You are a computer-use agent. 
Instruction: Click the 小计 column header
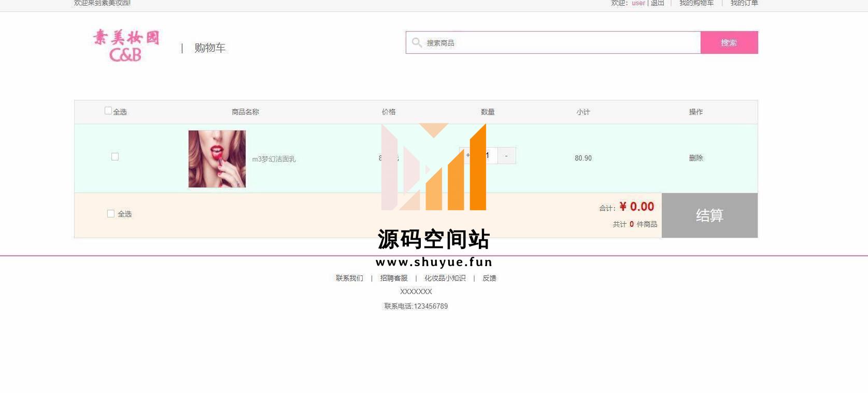point(583,112)
